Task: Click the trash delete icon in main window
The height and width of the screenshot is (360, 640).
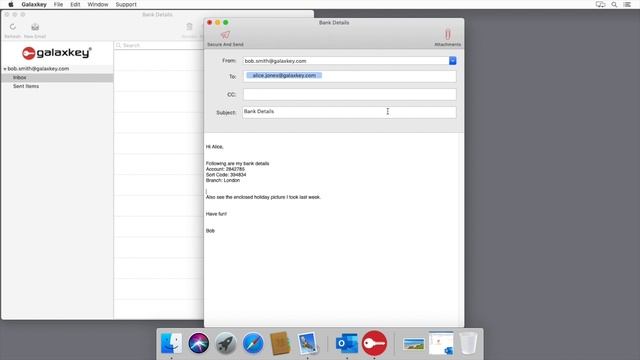Action: point(189,27)
